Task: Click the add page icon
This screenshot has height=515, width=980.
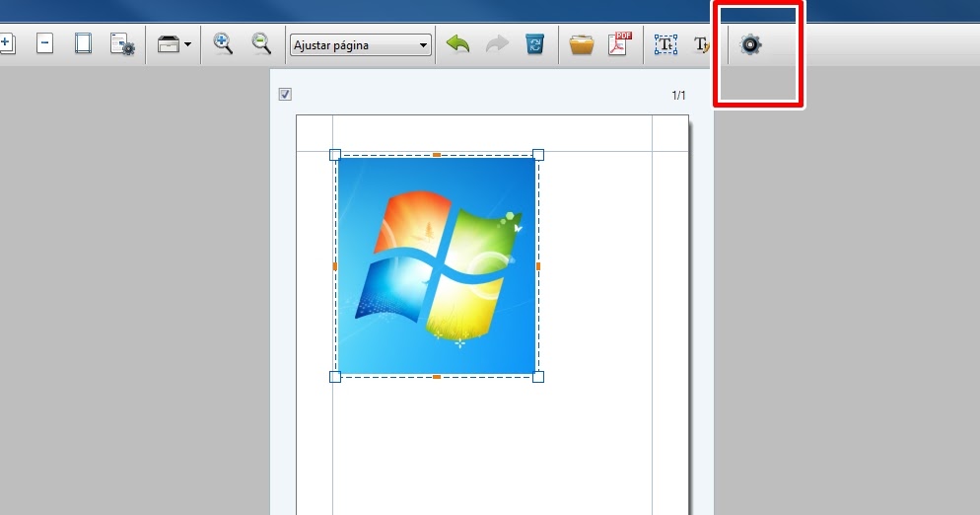Action: (x=6, y=44)
